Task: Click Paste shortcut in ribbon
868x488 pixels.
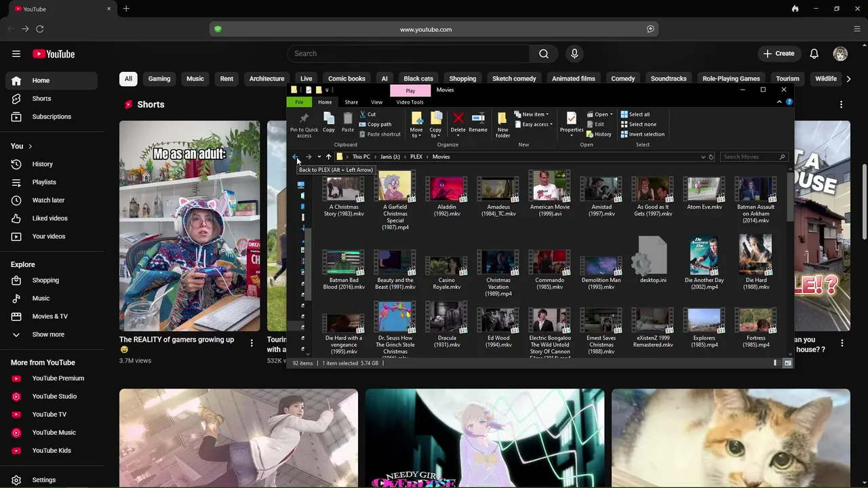Action: (x=380, y=134)
